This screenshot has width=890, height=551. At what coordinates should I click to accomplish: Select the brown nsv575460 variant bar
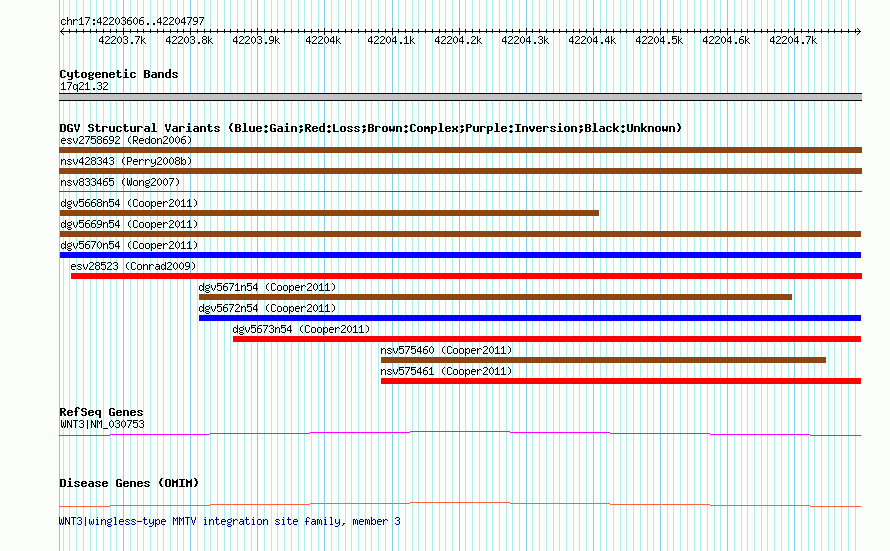603,360
